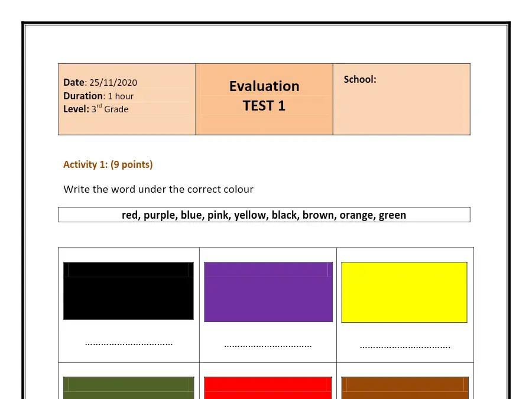Click the date text "25/11/2020"
532x399 pixels.
pyautogui.click(x=113, y=82)
